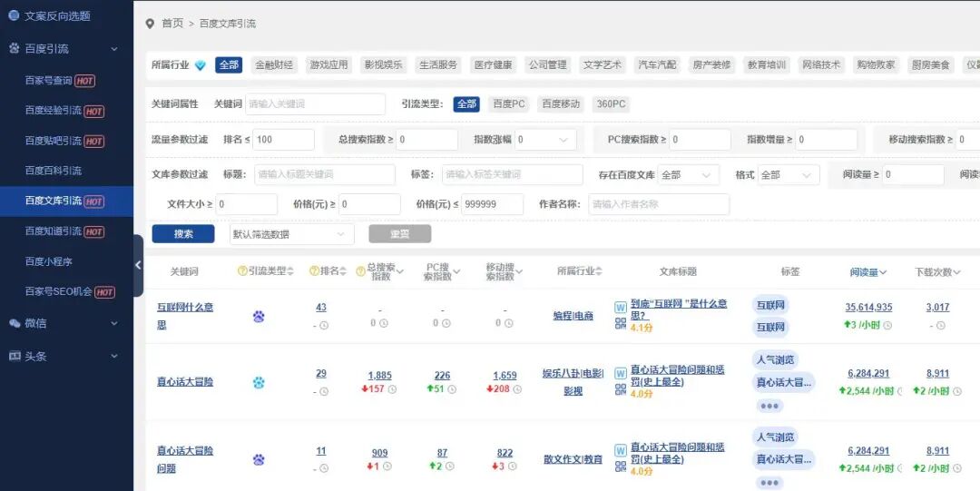Filter by 影视娱乐 industry
The height and width of the screenshot is (491, 980).
[x=383, y=65]
